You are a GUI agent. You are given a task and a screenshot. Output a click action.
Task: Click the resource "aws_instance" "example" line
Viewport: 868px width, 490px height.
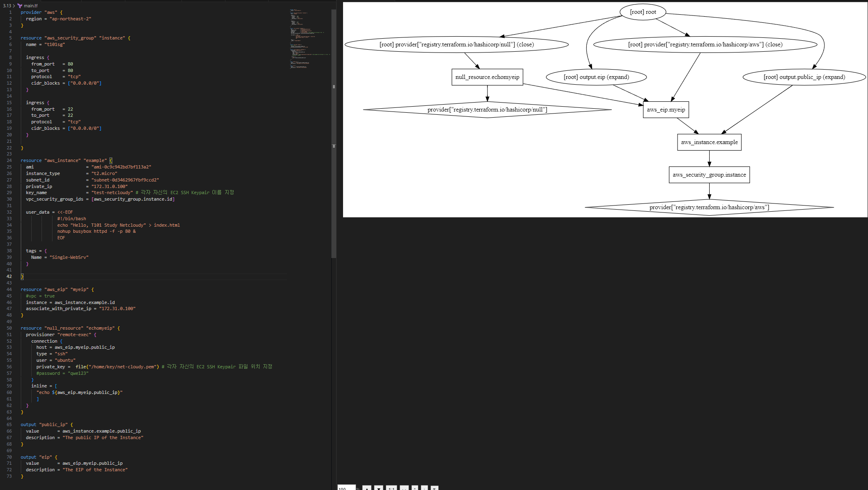pyautogui.click(x=65, y=160)
